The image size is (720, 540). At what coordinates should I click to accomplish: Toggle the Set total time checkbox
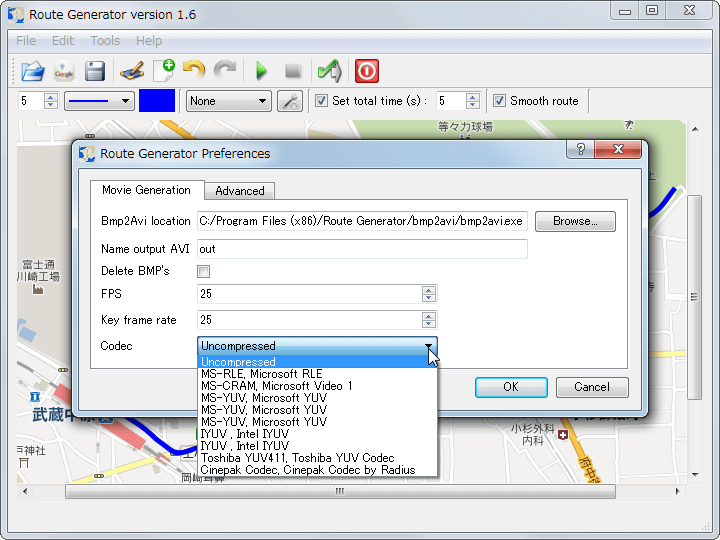tap(321, 101)
